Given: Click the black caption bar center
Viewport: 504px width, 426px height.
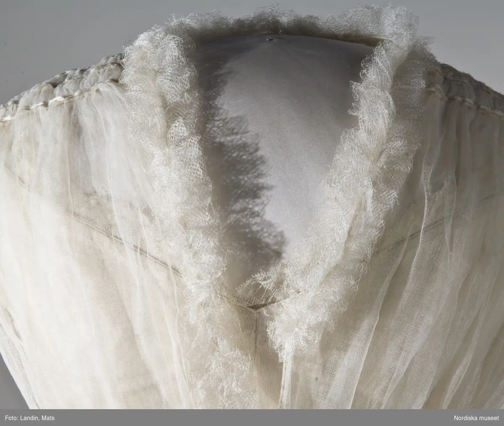Looking at the screenshot, I should click(x=252, y=418).
